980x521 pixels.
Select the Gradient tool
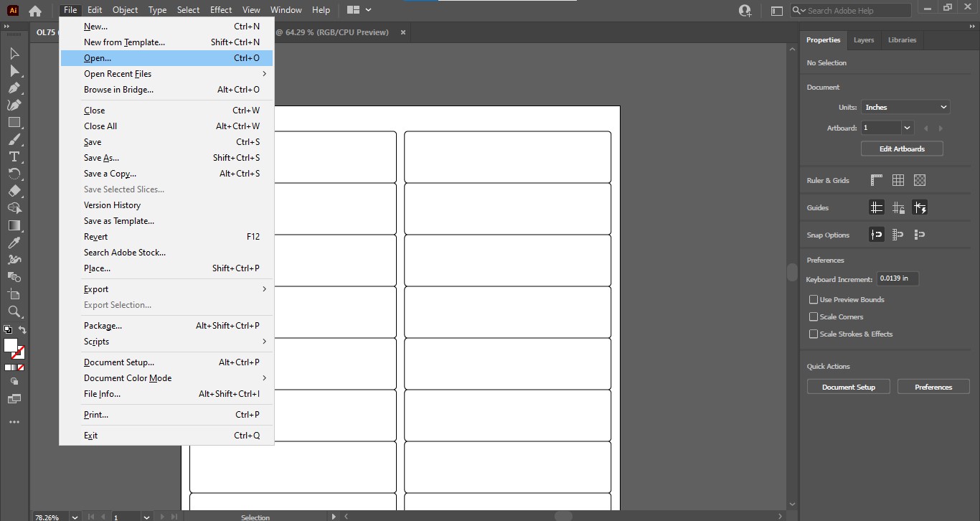(x=14, y=225)
